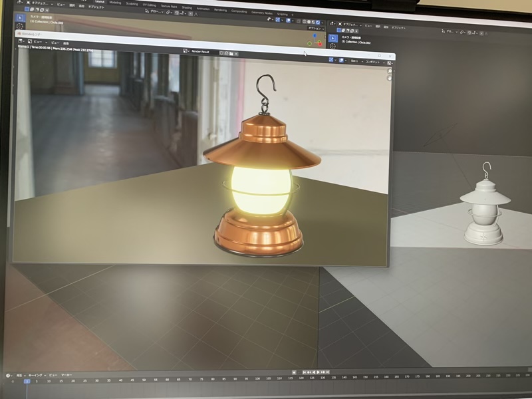Switch to rendered viewport shading mode
This screenshot has height=399, width=532.
click(x=319, y=21)
